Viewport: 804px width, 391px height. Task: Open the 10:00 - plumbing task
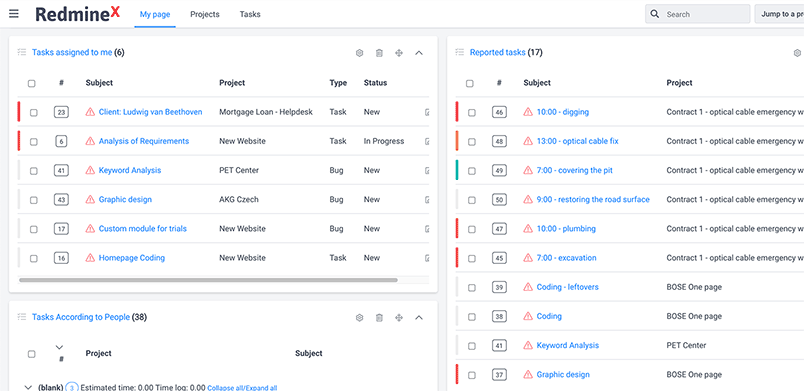tap(566, 229)
